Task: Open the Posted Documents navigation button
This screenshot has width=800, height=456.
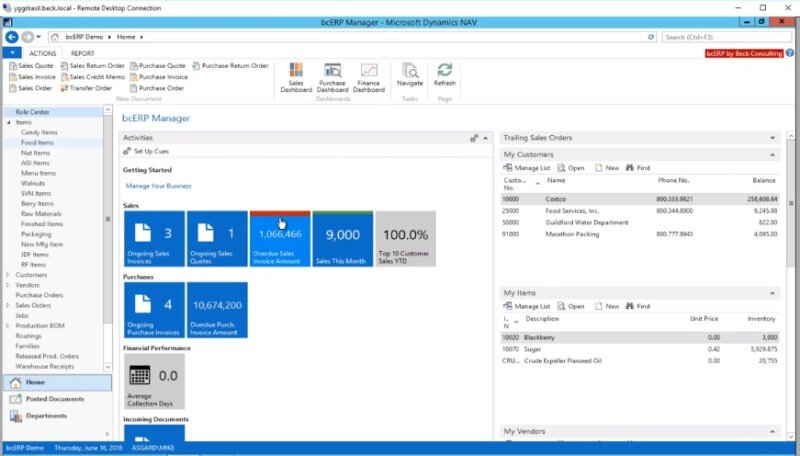Action: tap(55, 399)
